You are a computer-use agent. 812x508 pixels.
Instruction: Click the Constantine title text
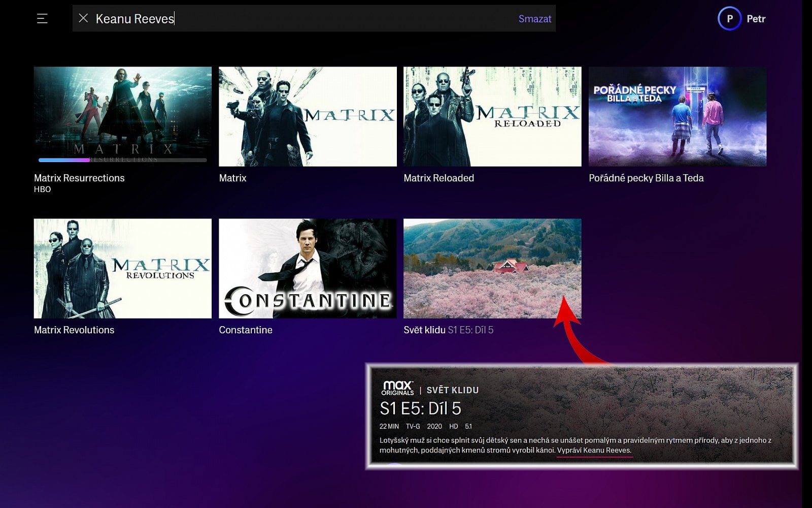click(246, 330)
